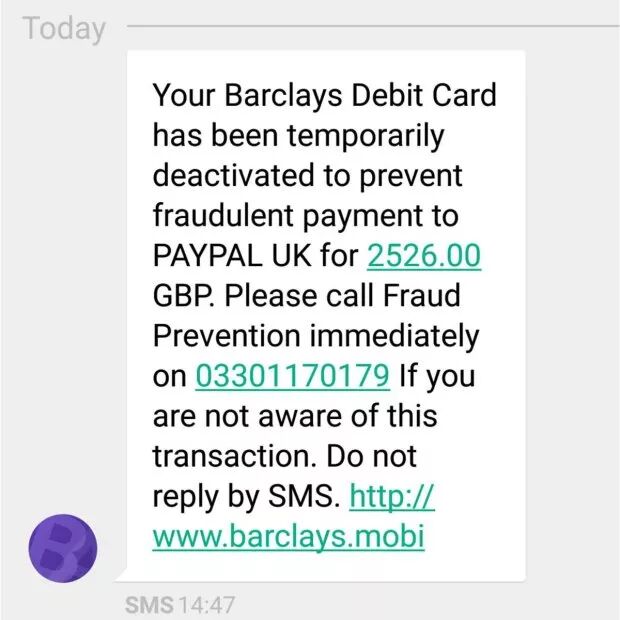Image resolution: width=620 pixels, height=620 pixels.
Task: Tap "are not aware of this" text
Action: 295,416
